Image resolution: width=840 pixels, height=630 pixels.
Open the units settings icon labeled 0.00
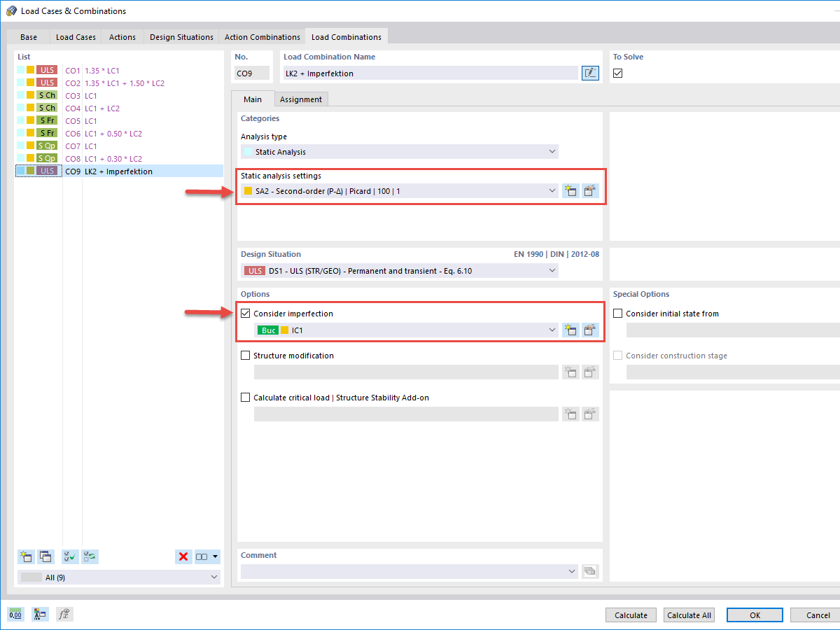pos(15,614)
